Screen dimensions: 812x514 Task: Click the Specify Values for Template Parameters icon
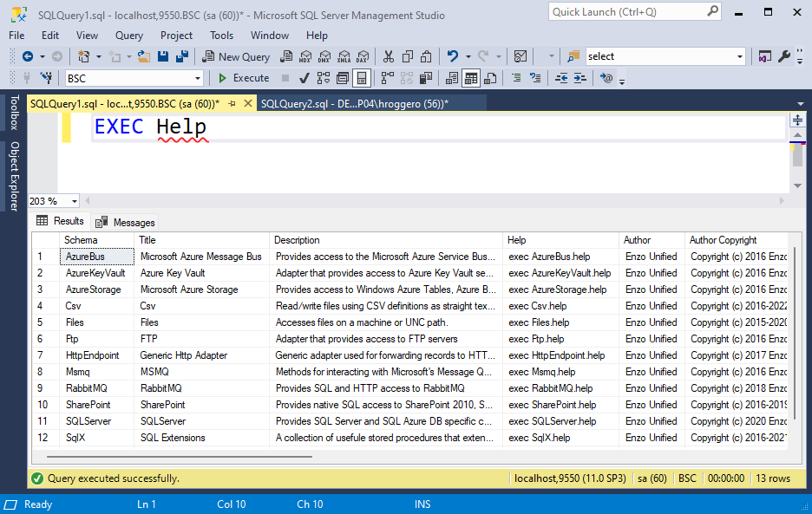tap(606, 78)
